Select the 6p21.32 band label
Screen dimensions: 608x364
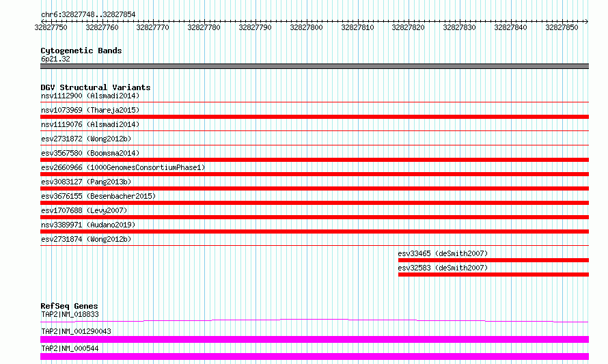[x=55, y=59]
